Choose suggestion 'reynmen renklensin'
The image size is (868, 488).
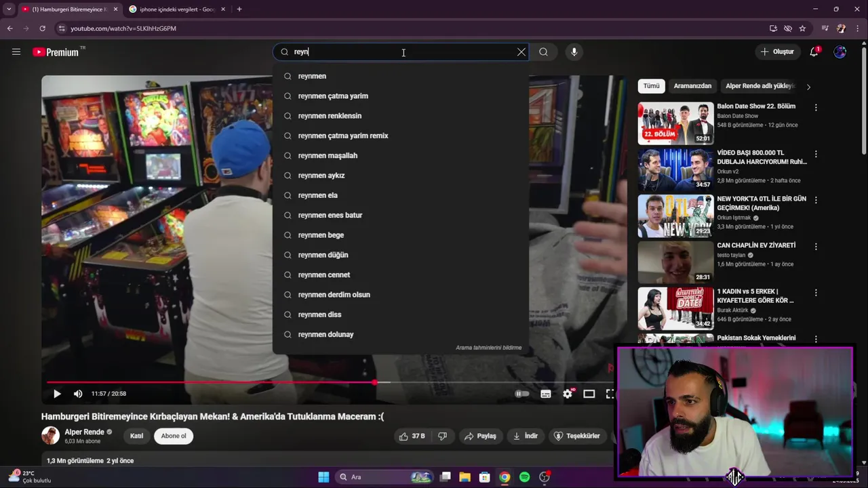(400, 116)
